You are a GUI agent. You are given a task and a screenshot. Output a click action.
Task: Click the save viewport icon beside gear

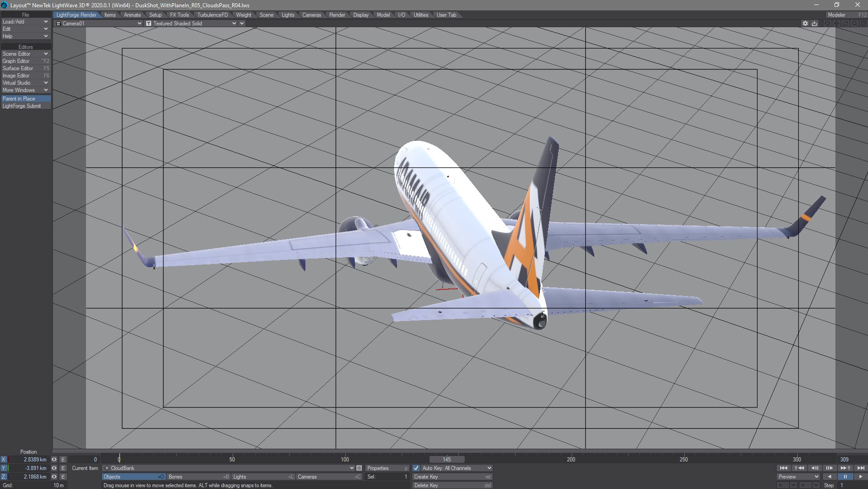point(815,24)
